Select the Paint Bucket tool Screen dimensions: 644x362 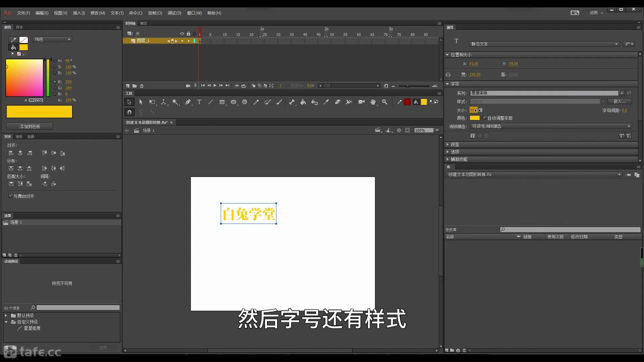pos(303,102)
